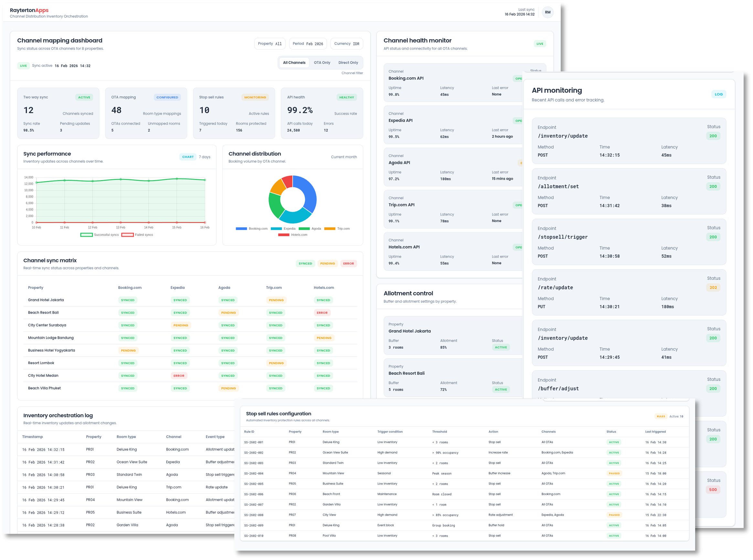Toggle ACTIVE status for rule SS-2602-001
753x560 pixels.
(x=614, y=442)
